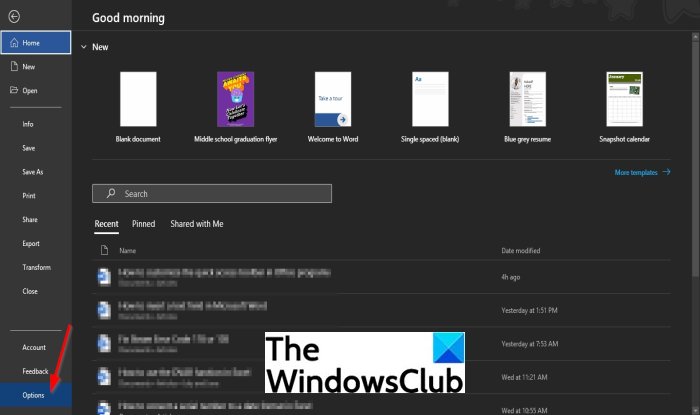Click the back arrow to return to document

(x=14, y=17)
